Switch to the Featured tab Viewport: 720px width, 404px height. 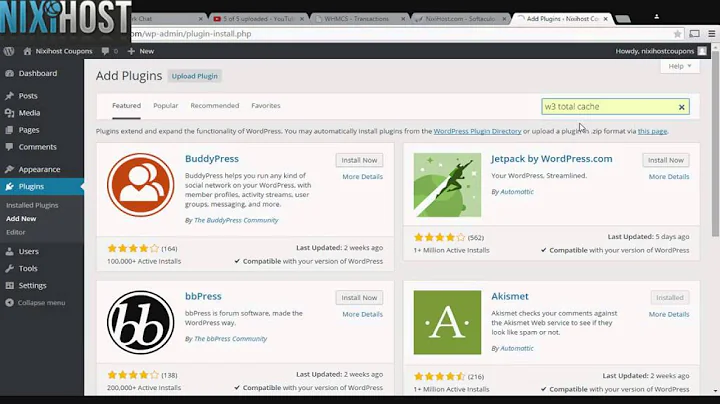pos(126,106)
